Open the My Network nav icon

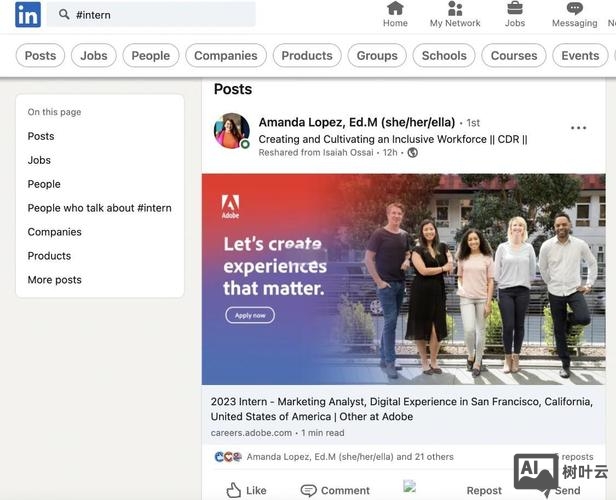click(455, 14)
